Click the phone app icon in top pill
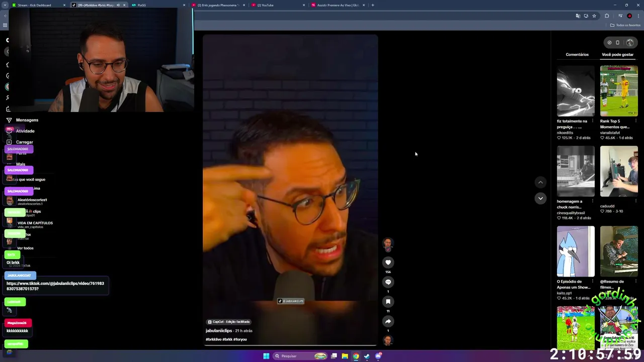Viewport: 644px width, 362px height. point(618,43)
